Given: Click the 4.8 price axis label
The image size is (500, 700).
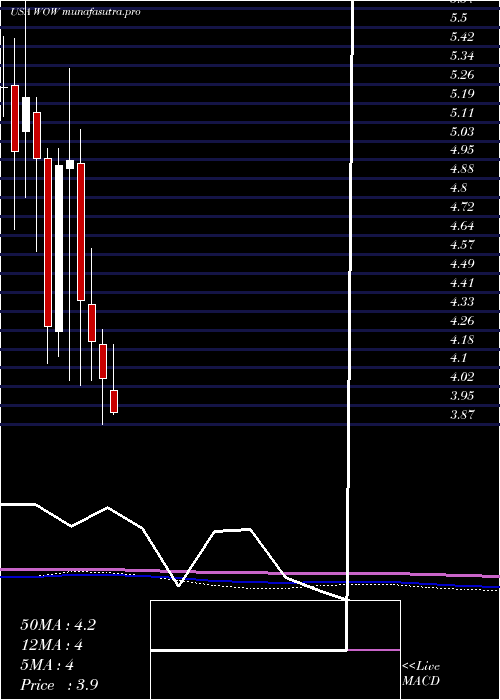Looking at the screenshot, I should tap(459, 188).
